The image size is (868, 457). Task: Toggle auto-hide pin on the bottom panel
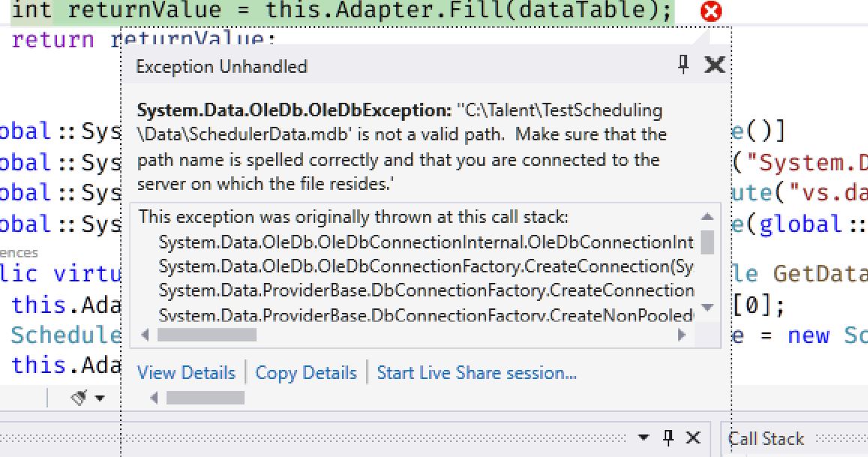[x=668, y=437]
